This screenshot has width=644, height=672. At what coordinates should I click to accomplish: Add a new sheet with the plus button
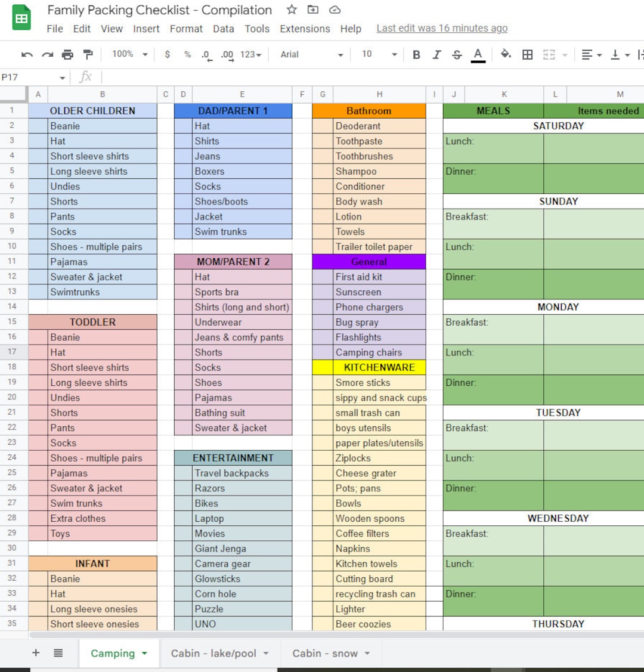click(36, 653)
